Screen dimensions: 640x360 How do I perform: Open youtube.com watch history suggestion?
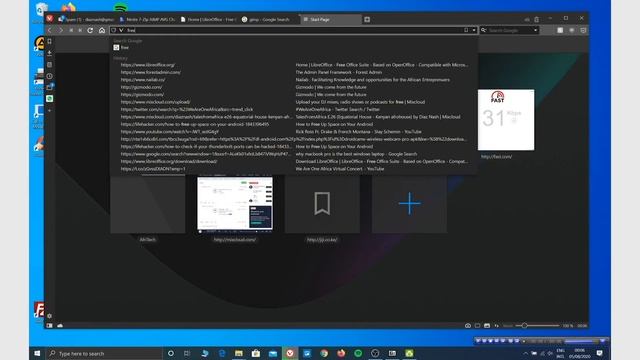170,132
